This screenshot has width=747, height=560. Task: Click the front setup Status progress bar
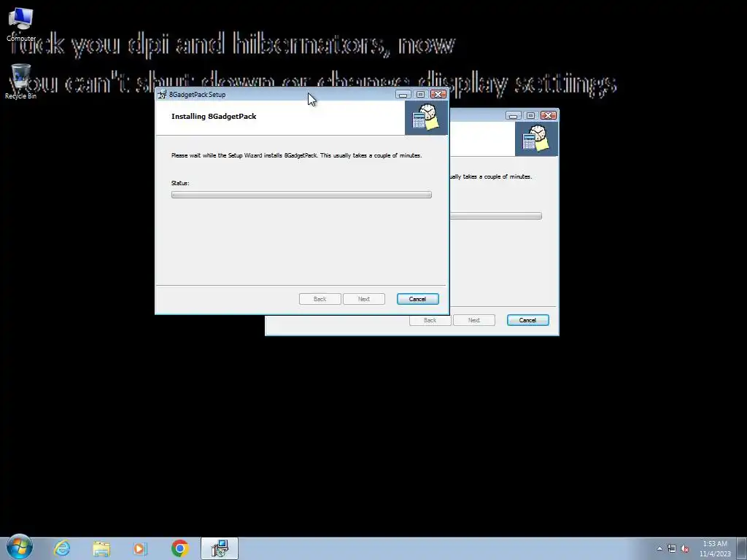point(301,195)
